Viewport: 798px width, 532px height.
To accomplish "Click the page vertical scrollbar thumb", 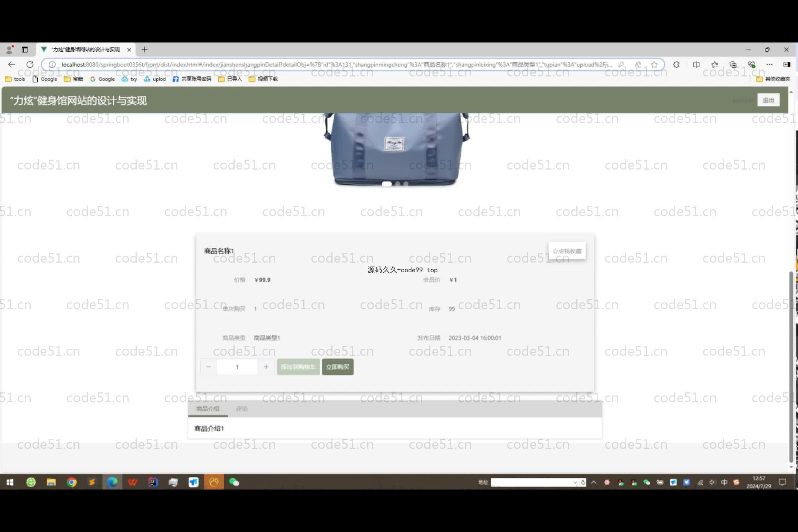I will (791, 367).
